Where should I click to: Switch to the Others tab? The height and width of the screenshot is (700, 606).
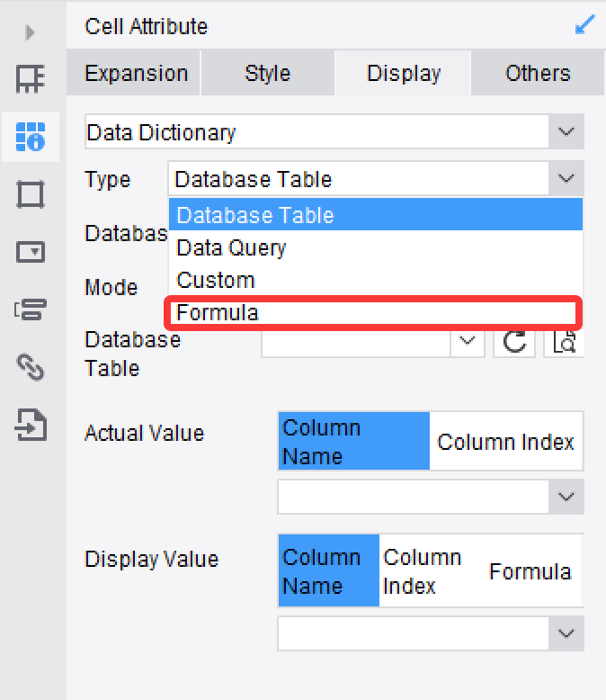[x=538, y=73]
